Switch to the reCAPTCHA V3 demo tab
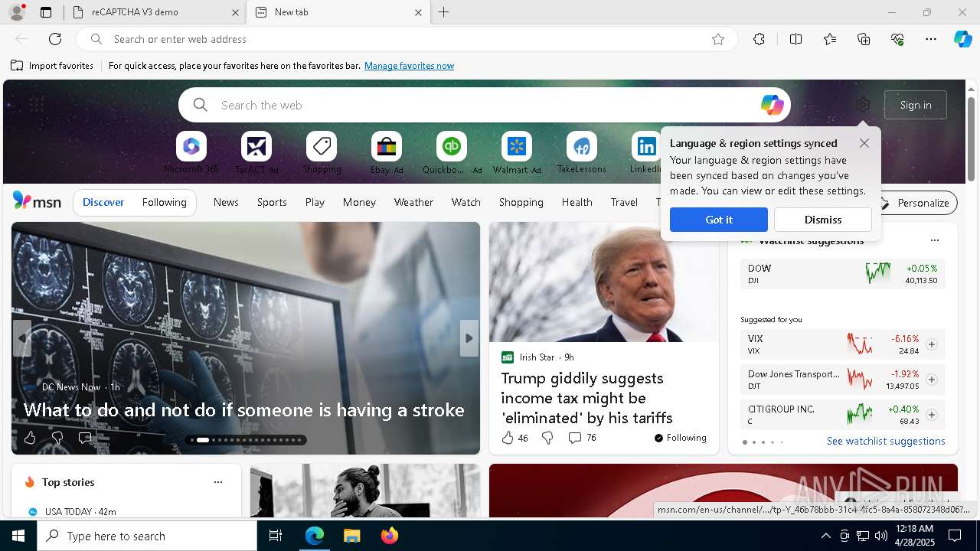The image size is (980, 551). click(x=155, y=12)
